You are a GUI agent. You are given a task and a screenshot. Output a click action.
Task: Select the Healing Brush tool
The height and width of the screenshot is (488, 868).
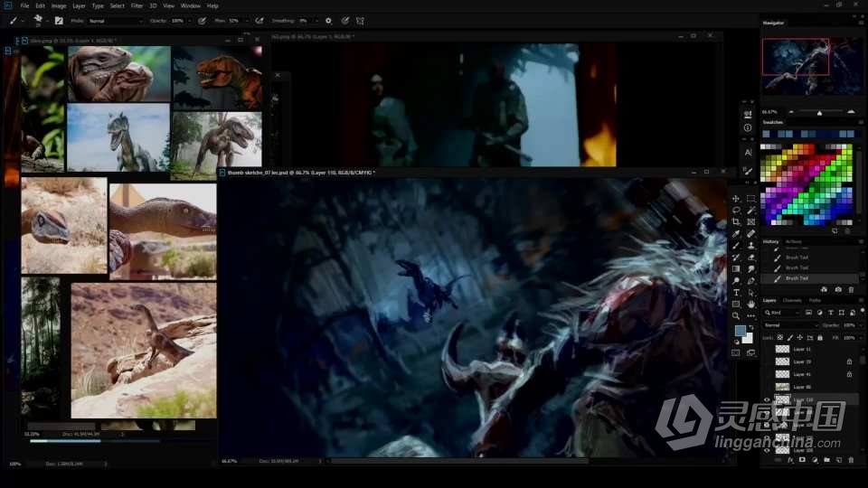tap(750, 234)
